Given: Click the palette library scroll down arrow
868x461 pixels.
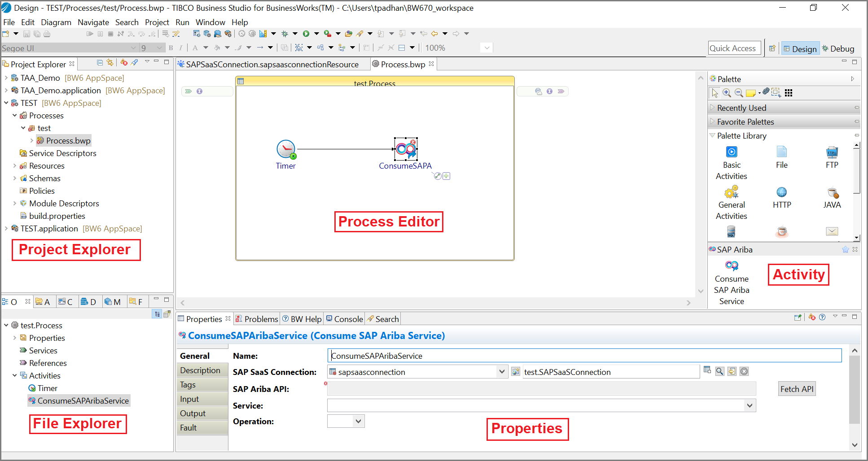Looking at the screenshot, I should pos(857,238).
